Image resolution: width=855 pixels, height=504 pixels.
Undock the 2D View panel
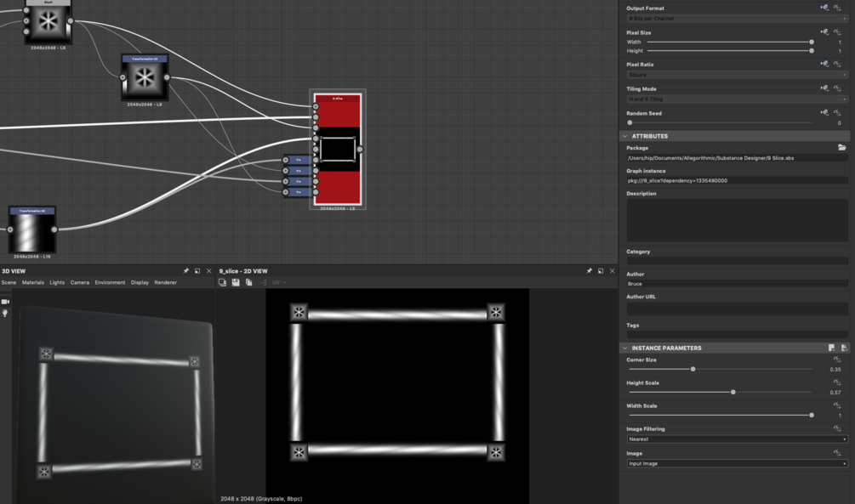601,271
